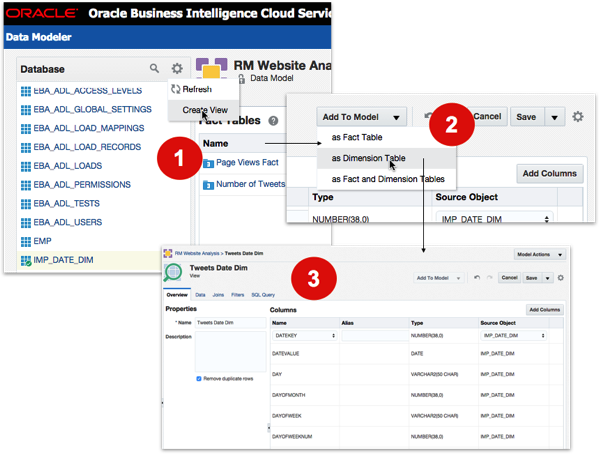The image size is (599, 454).
Task: Click the IMP_DATE_DIM table icon in Database list
Action: 26,261
